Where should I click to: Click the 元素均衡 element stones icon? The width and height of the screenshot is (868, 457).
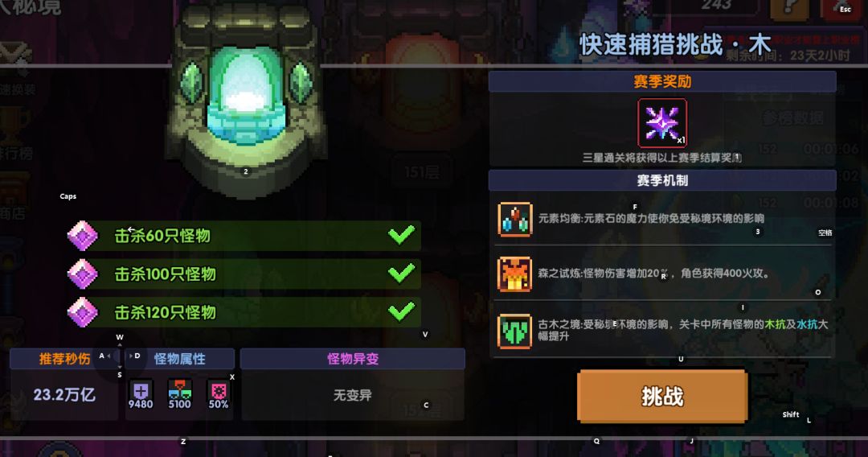coord(515,220)
